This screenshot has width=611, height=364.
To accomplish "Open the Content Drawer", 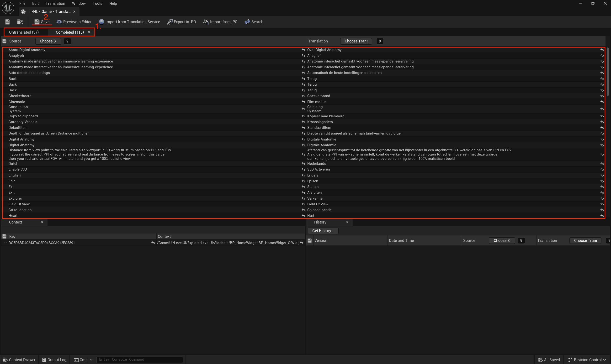I will [x=19, y=359].
